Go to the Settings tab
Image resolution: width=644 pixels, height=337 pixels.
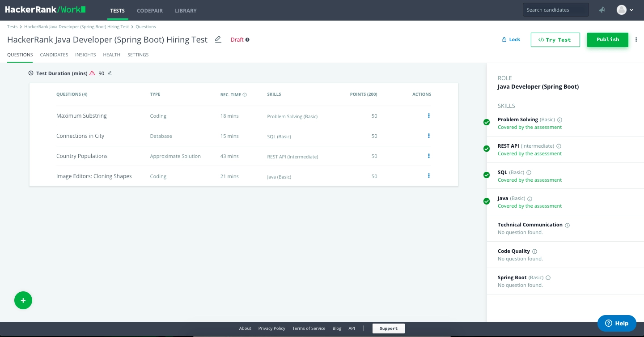[x=138, y=55]
